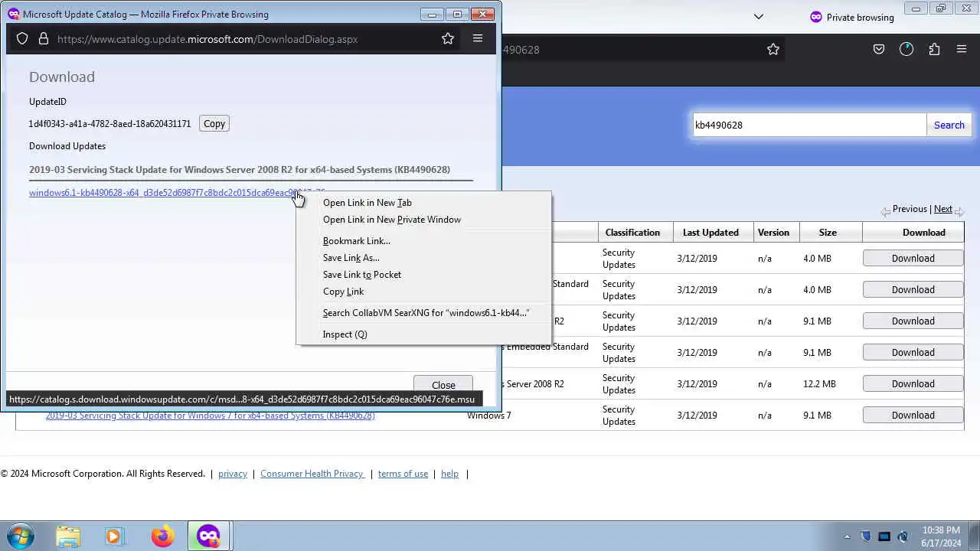The width and height of the screenshot is (980, 551).
Task: Choose Open Link in New Tab
Action: click(x=423, y=203)
